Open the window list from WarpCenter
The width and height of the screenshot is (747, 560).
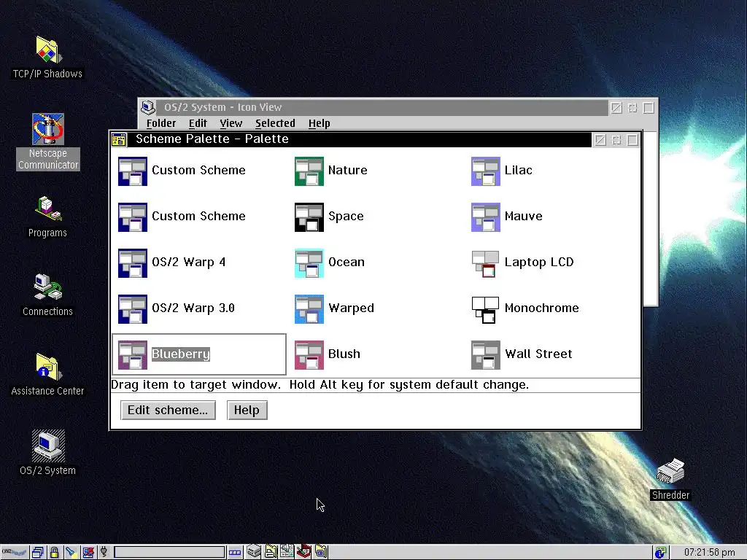pyautogui.click(x=38, y=553)
